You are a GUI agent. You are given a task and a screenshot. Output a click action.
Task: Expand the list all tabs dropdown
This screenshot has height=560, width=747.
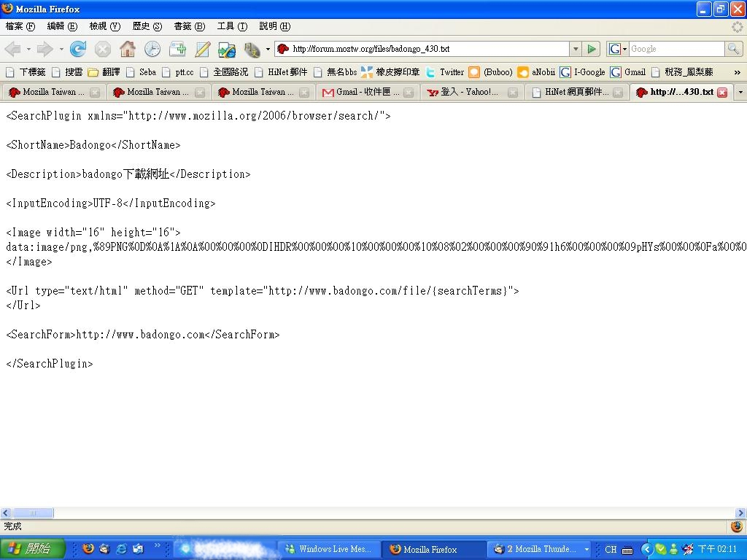(740, 93)
